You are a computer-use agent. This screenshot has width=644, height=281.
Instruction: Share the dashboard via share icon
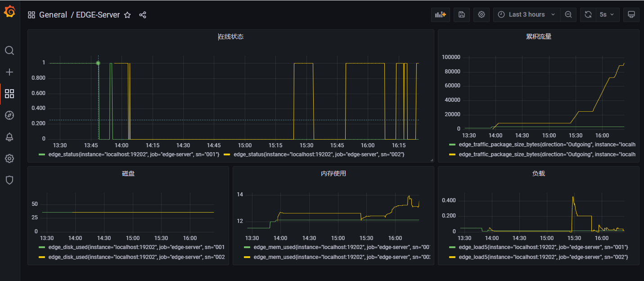coord(143,15)
